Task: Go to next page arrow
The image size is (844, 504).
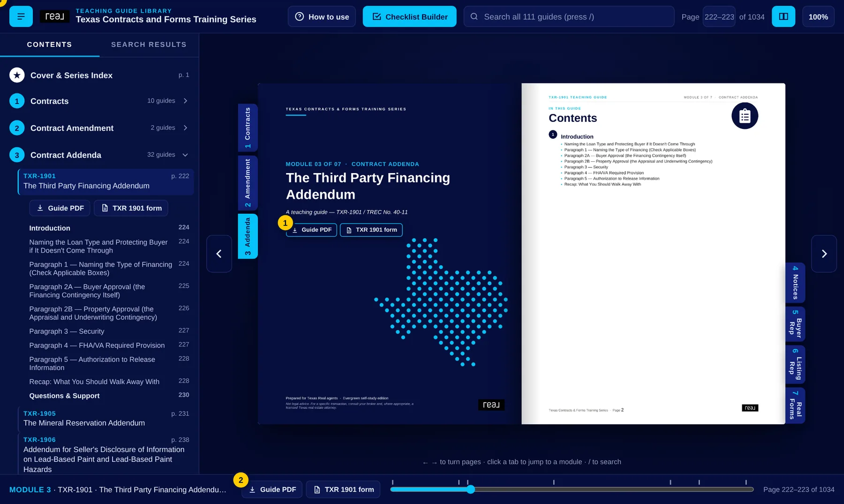Action: (x=824, y=254)
